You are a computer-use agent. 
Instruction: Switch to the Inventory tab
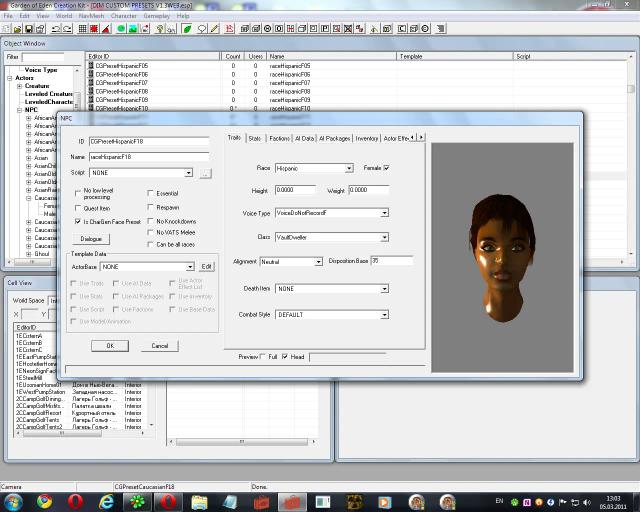point(367,138)
